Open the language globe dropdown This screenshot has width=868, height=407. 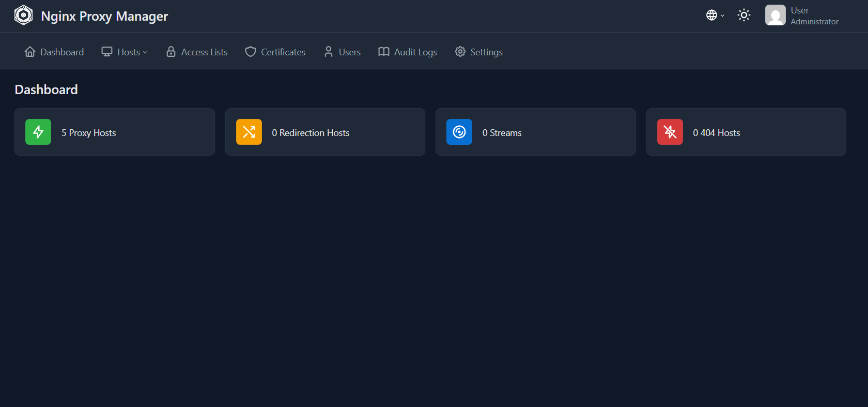[715, 16]
